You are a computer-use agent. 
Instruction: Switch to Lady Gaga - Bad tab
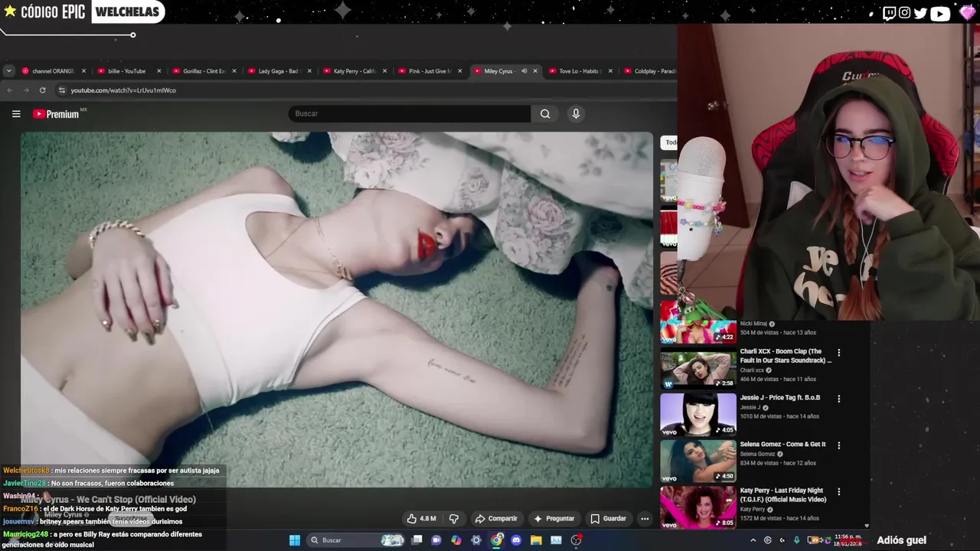pyautogui.click(x=277, y=71)
